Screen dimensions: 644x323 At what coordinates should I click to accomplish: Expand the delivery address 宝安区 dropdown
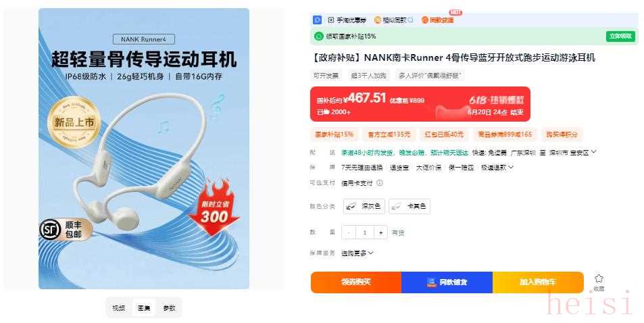coord(593,152)
